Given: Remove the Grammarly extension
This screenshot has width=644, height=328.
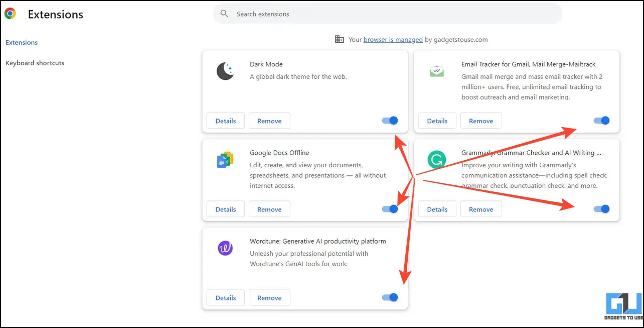Looking at the screenshot, I should click(x=481, y=209).
